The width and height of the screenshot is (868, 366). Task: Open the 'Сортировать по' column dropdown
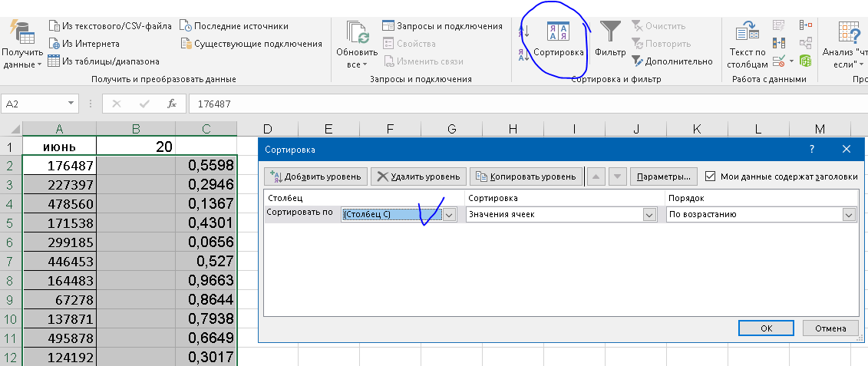coord(450,214)
